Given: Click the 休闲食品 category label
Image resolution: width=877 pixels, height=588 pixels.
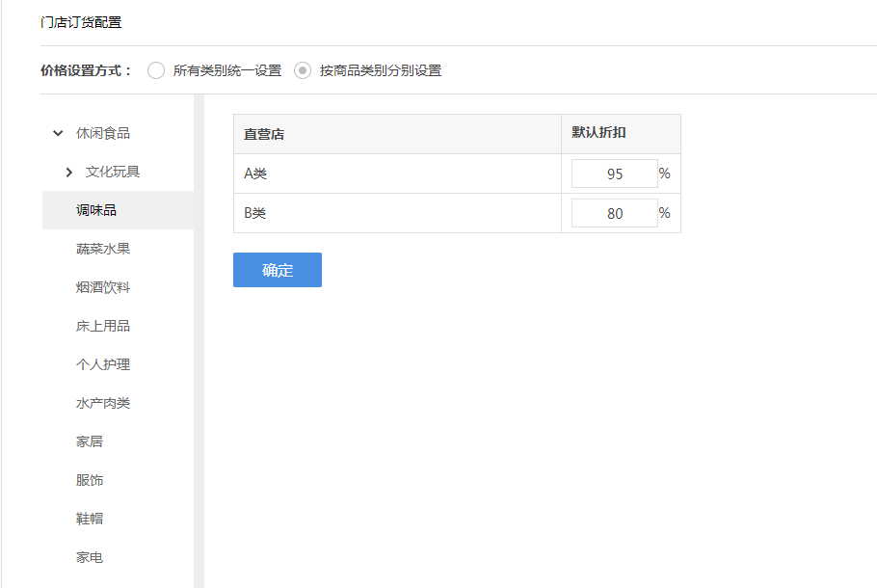Looking at the screenshot, I should (103, 133).
